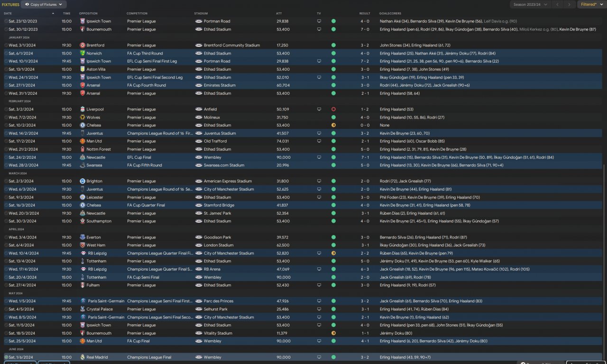Click the Brighton club badge
Viewport: 607px width, 364px height.
tap(83, 181)
